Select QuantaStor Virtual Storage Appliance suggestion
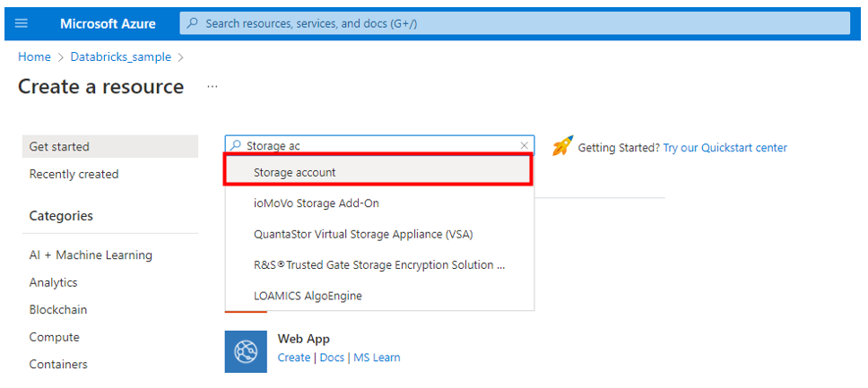This screenshot has width=868, height=388. 379,234
